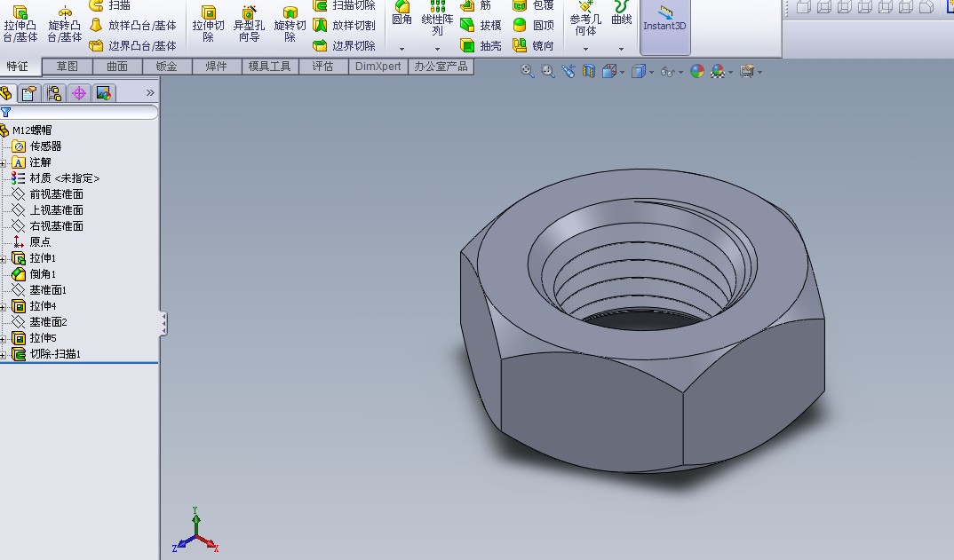This screenshot has height=560, width=954.
Task: Click the feature tree filter funnel icon
Action: pyautogui.click(x=5, y=112)
